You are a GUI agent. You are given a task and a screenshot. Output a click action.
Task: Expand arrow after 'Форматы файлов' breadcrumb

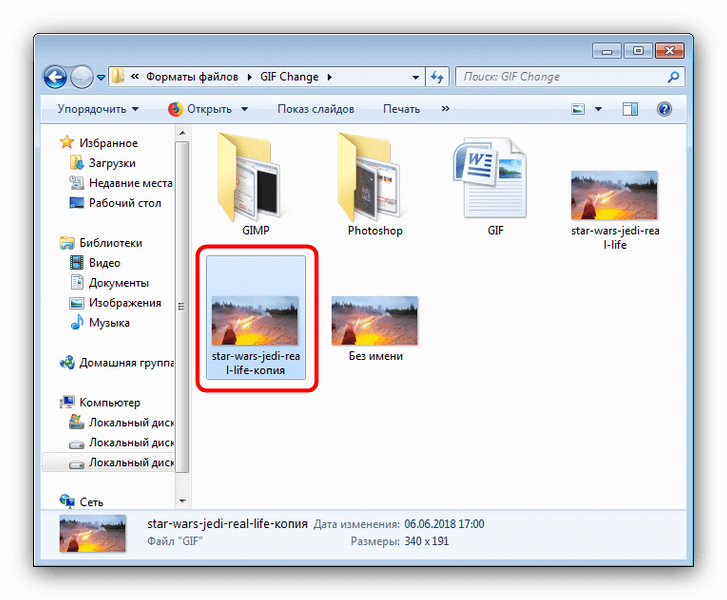click(249, 77)
